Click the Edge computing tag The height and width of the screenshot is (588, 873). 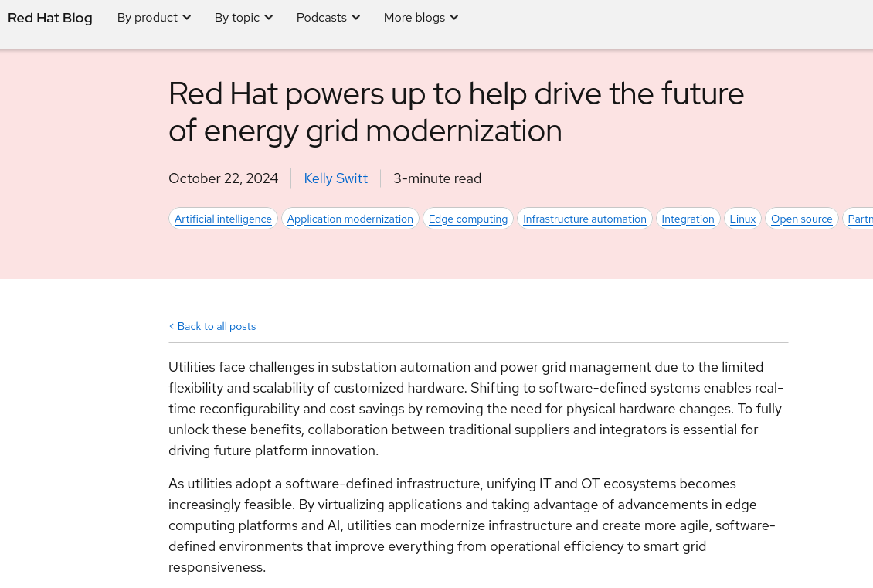pyautogui.click(x=468, y=219)
